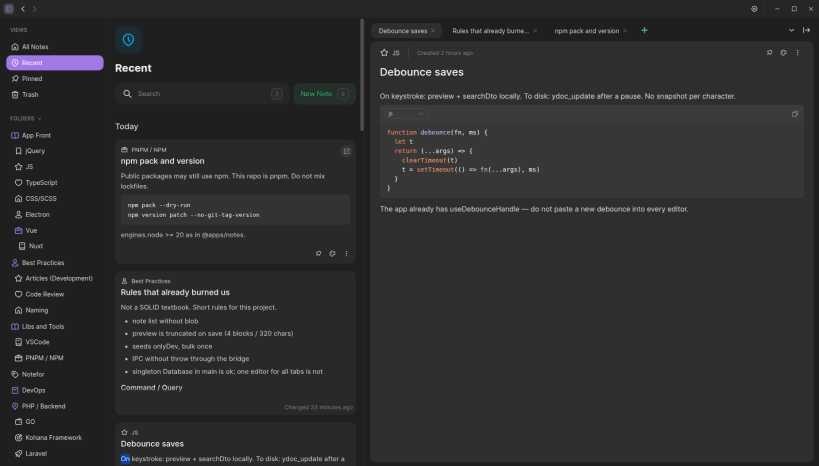Open the JS folder in sidebar

pyautogui.click(x=56, y=167)
